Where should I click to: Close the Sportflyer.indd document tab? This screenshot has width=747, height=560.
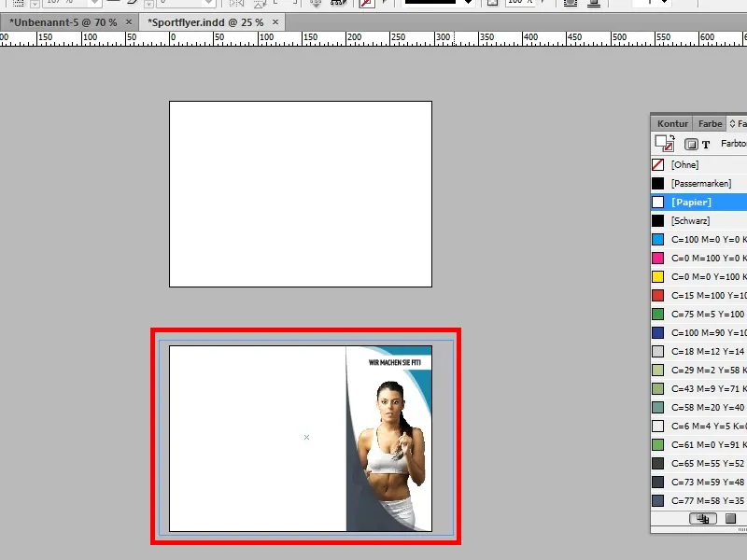pyautogui.click(x=275, y=21)
